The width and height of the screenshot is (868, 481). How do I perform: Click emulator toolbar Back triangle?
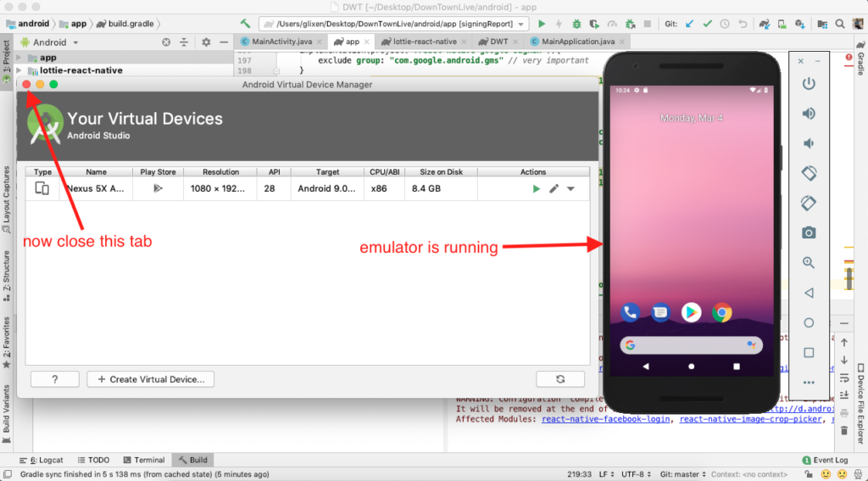coord(809,293)
